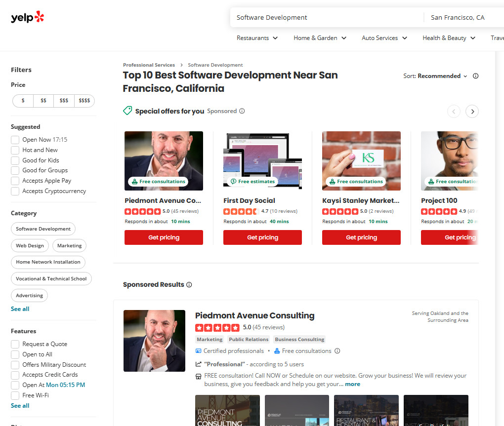The image size is (504, 426).
Task: Select the Home Network Installation category
Action: click(x=48, y=262)
